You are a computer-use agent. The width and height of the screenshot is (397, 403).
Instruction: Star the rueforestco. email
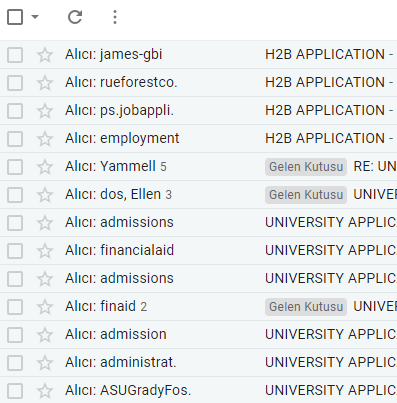45,83
